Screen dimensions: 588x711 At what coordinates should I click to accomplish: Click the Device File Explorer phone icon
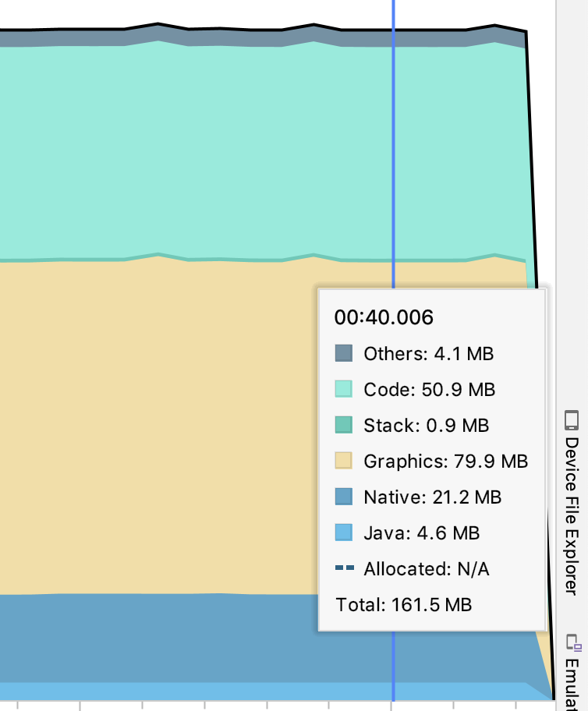click(572, 421)
